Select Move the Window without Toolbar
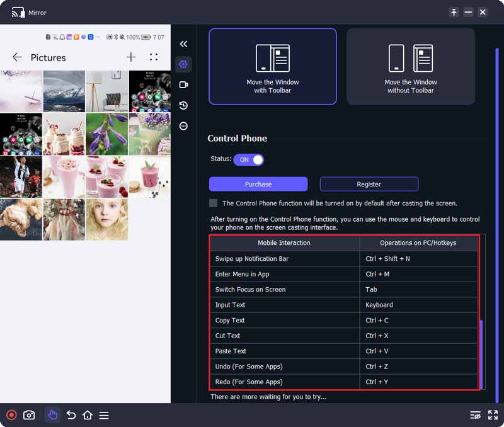Viewport: 504px width, 427px height. 411,66
